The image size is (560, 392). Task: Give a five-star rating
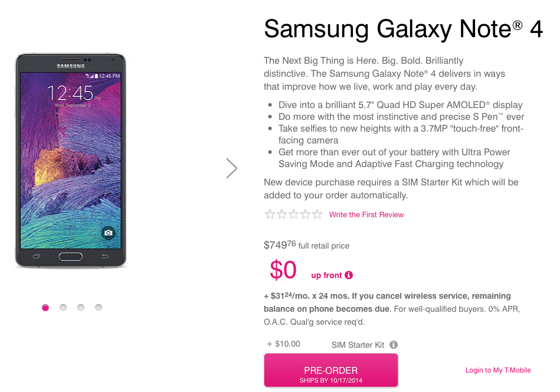(317, 214)
